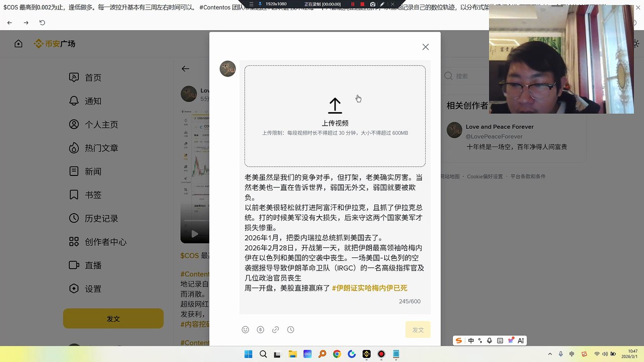Open Cookie偏好设置 link
The height and width of the screenshot is (362, 644).
(485, 176)
